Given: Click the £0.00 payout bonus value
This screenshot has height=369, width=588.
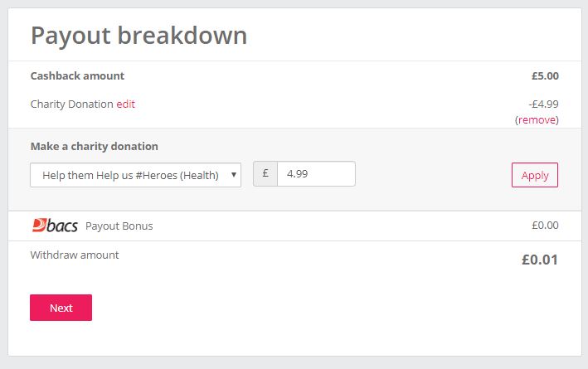Looking at the screenshot, I should point(545,225).
